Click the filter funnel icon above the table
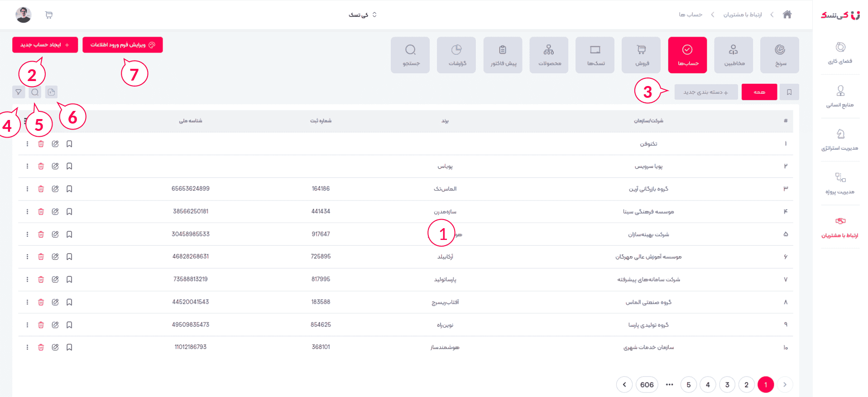 click(x=19, y=92)
